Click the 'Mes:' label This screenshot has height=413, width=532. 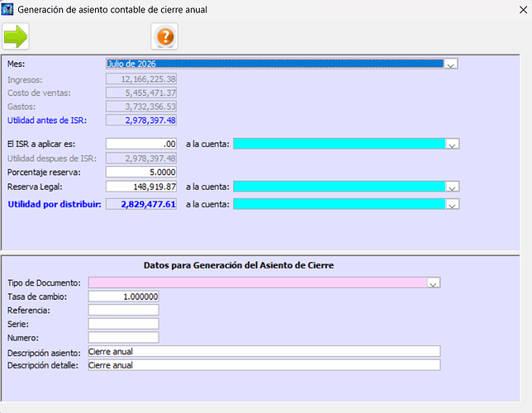16,64
